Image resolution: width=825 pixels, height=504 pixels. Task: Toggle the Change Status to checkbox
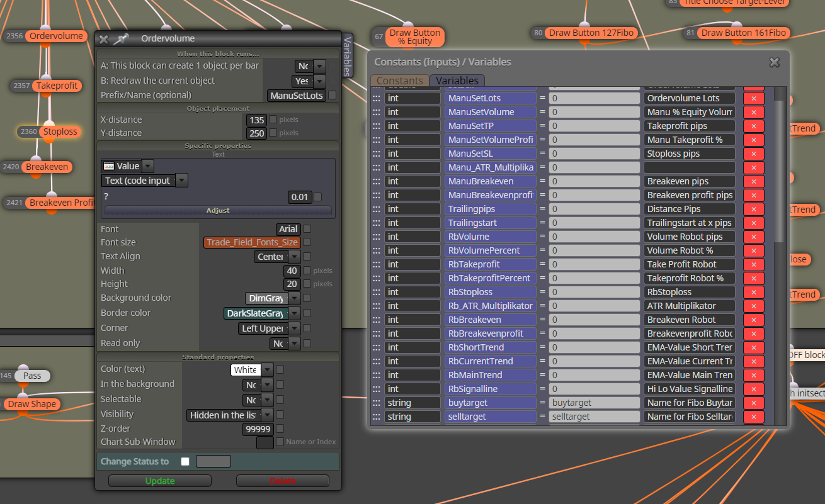tap(185, 461)
